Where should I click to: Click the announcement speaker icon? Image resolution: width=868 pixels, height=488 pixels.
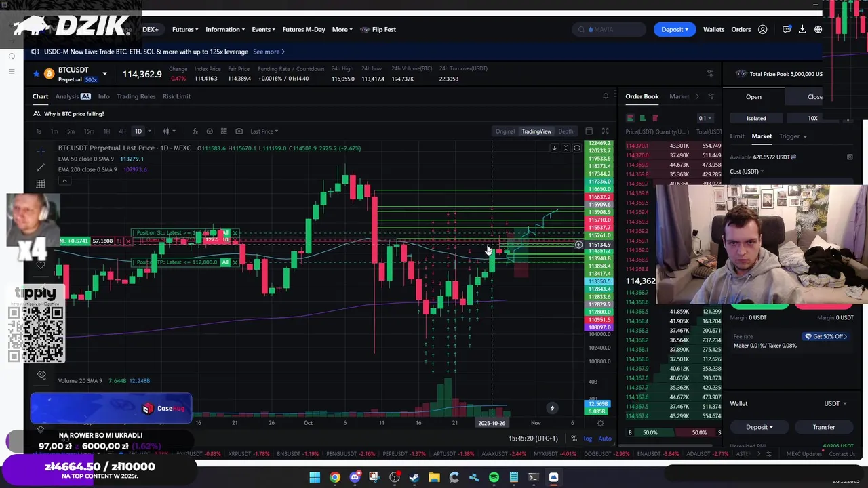pyautogui.click(x=35, y=52)
